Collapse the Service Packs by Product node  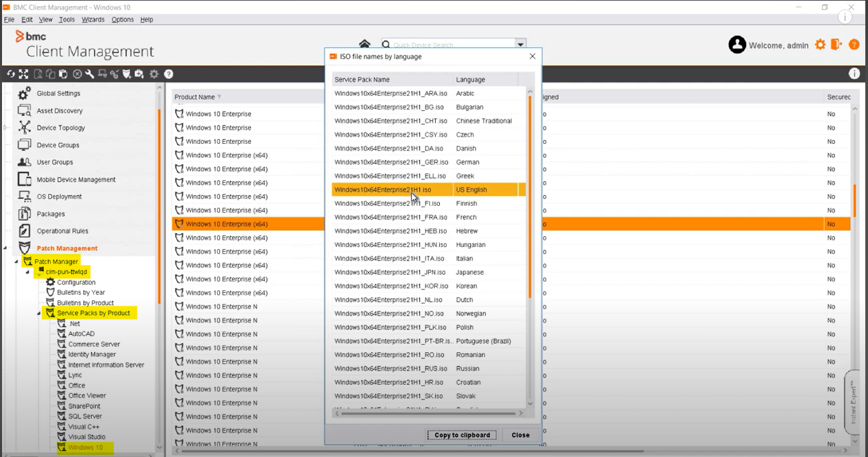(38, 314)
